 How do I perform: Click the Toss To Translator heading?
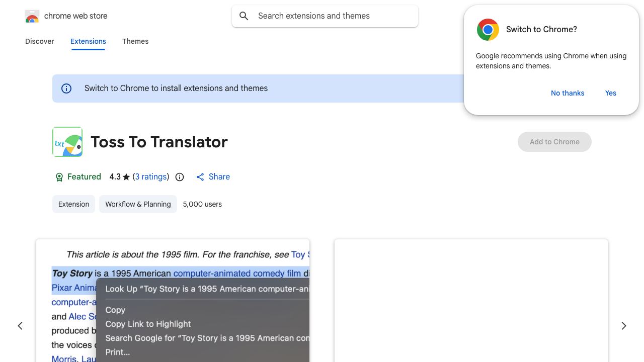click(159, 142)
